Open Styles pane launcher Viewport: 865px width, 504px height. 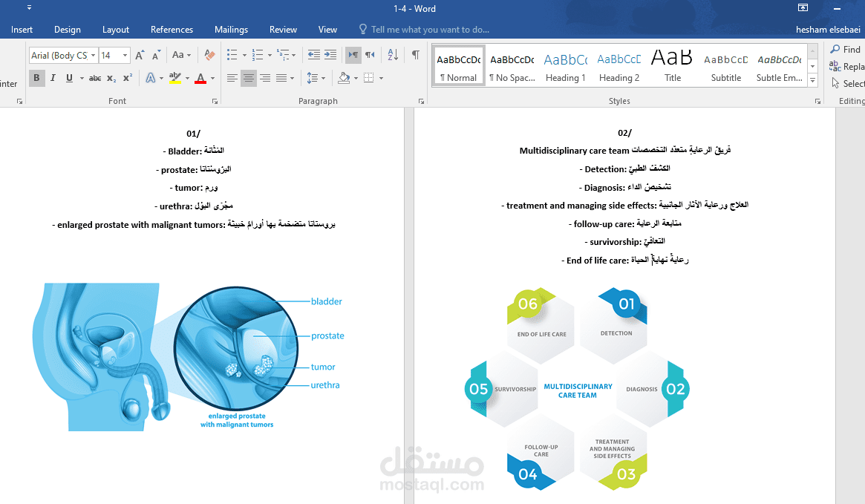817,102
